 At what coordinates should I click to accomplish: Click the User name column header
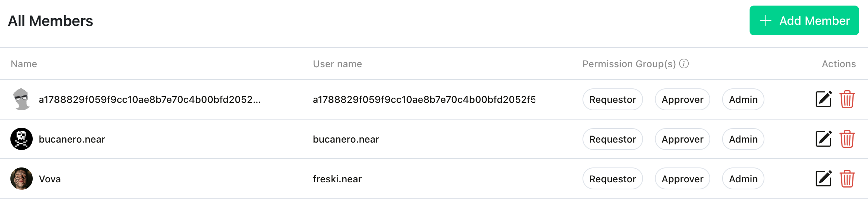point(337,64)
